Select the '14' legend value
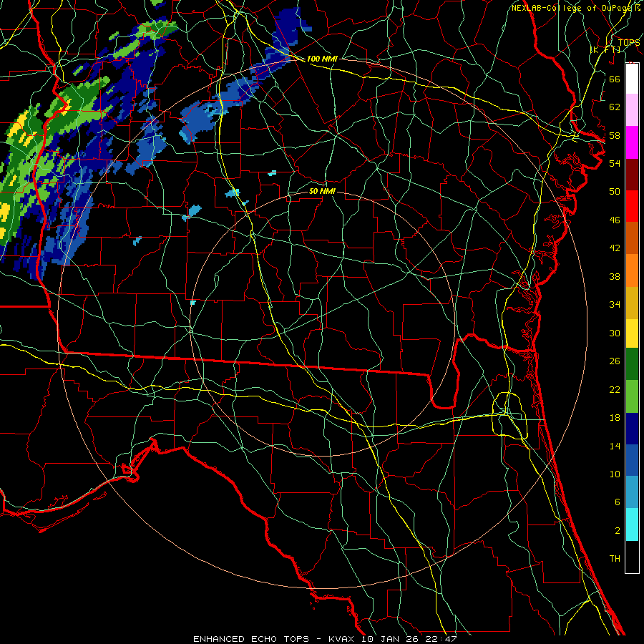Viewport: 644px width, 644px height. 615,446
